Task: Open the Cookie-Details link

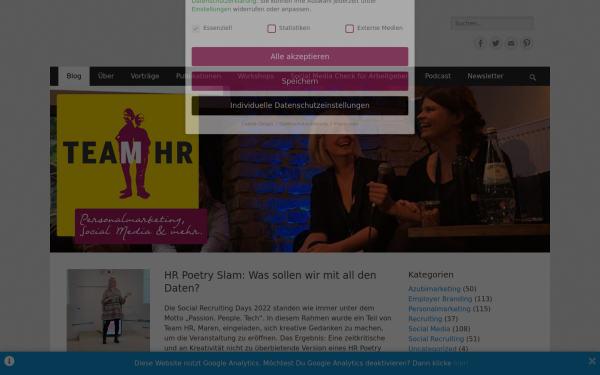Action: click(257, 124)
